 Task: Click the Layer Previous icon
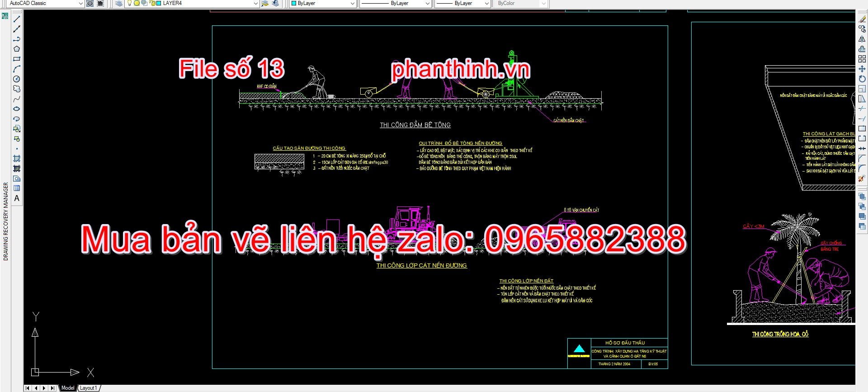(x=275, y=3)
